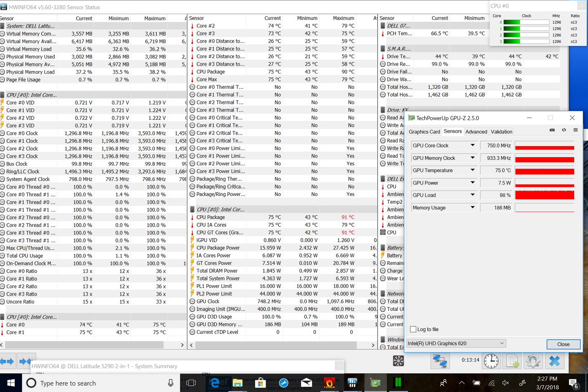Click the GPU-Z Close button

tap(563, 344)
